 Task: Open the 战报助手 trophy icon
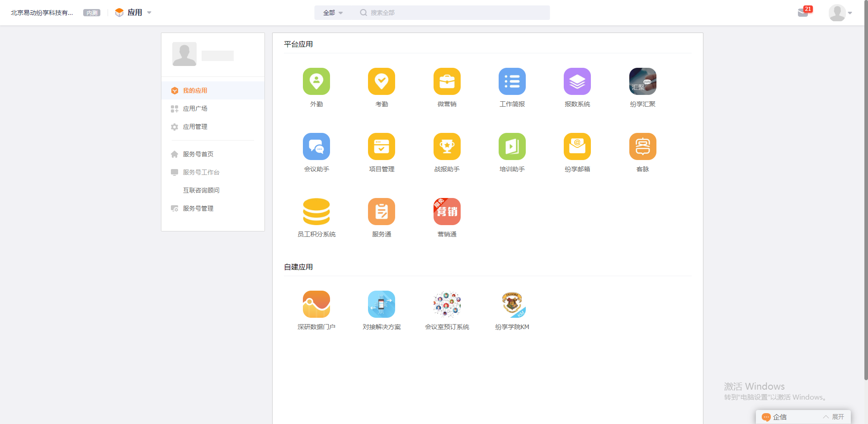[447, 146]
